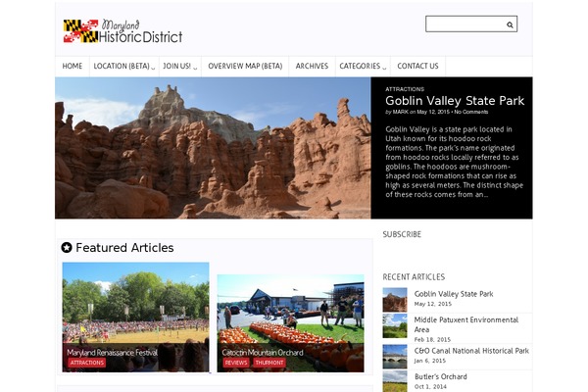Click the Catoctin Mountain Orchard title
Image resolution: width=588 pixels, height=392 pixels.
pos(262,353)
